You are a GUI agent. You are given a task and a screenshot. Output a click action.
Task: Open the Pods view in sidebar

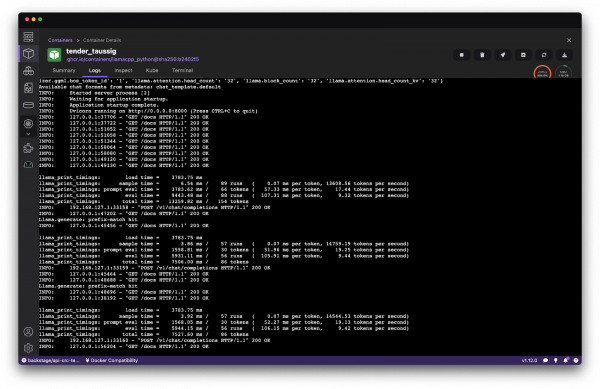click(28, 71)
